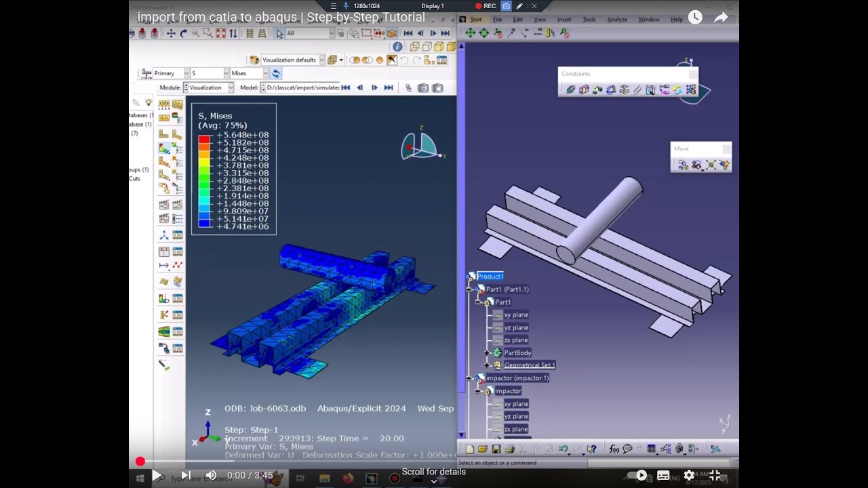The height and width of the screenshot is (488, 868).
Task: Click the Reuse Pattern grid icon in Constraints
Action: point(691,89)
